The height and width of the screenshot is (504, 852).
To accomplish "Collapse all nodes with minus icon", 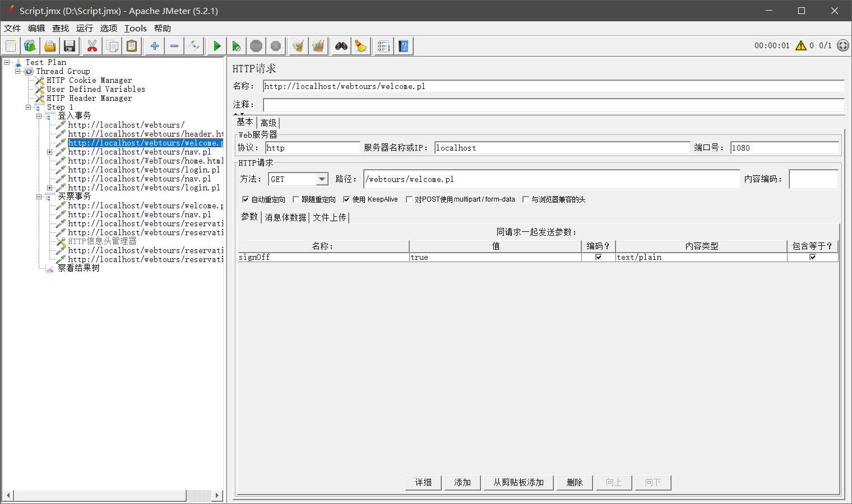I will click(x=174, y=46).
